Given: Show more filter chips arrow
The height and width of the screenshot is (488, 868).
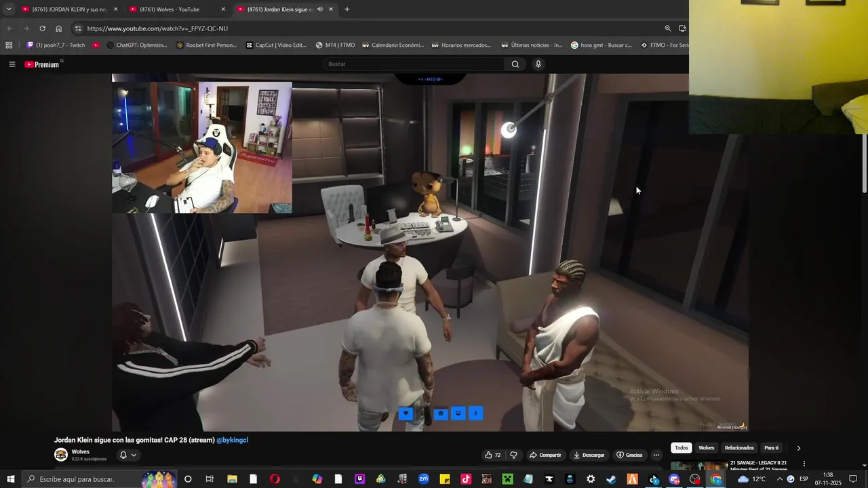Looking at the screenshot, I should point(798,448).
